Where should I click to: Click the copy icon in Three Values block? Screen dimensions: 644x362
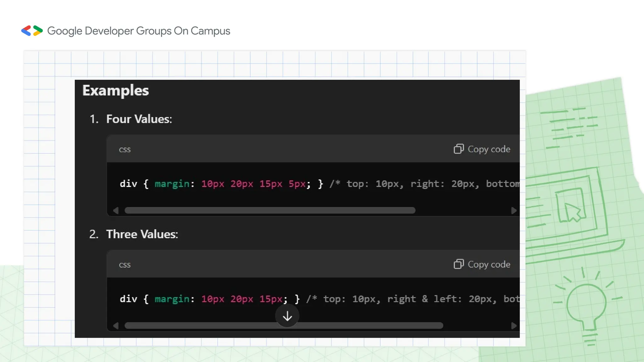pyautogui.click(x=458, y=264)
